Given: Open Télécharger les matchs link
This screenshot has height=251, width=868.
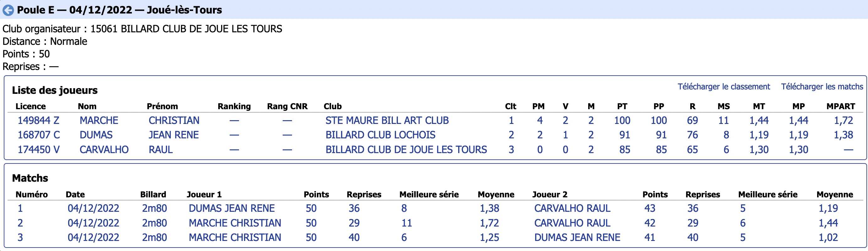Looking at the screenshot, I should pyautogui.click(x=822, y=87).
